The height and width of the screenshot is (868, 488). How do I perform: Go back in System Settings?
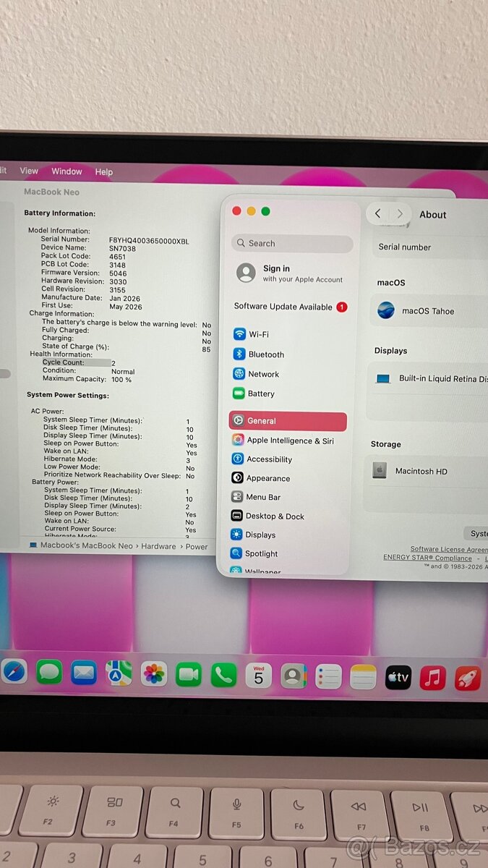[378, 214]
